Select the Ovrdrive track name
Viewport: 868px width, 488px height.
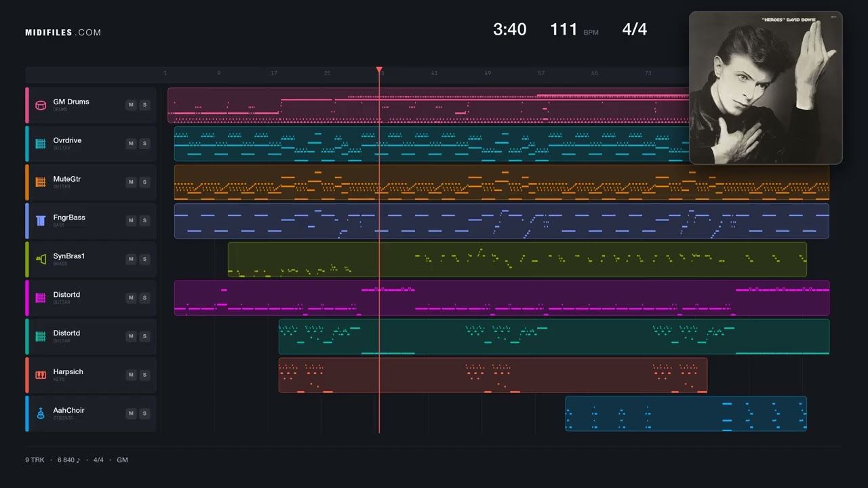pos(67,140)
